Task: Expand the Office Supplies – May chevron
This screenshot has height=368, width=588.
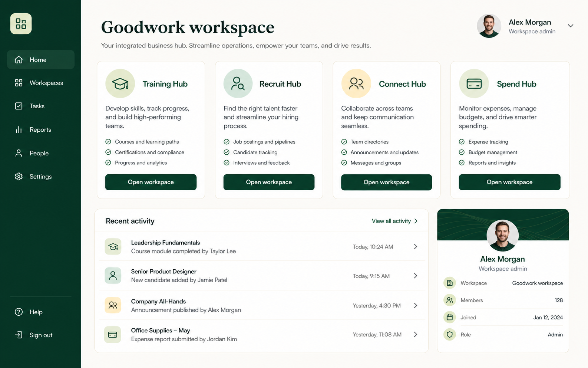Action: point(416,335)
